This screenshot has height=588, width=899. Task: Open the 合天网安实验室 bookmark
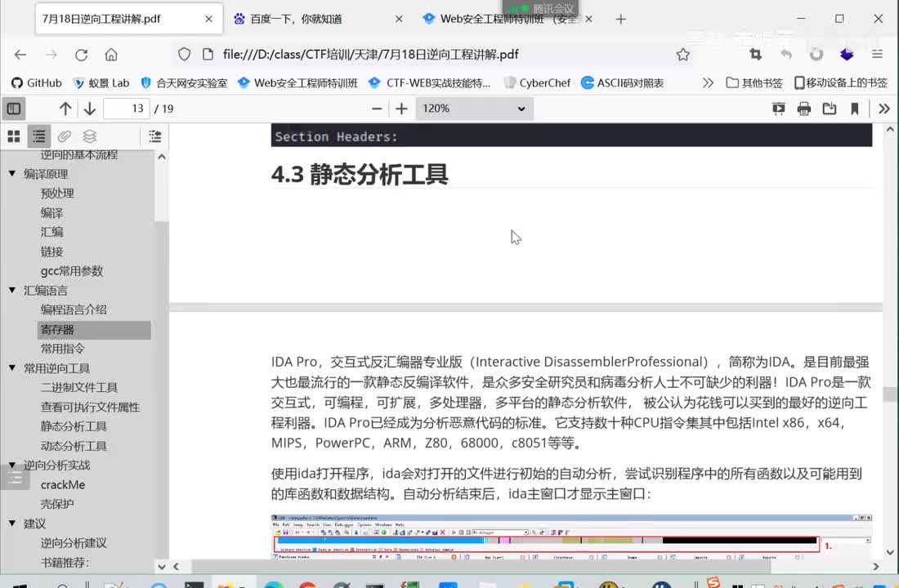point(184,82)
